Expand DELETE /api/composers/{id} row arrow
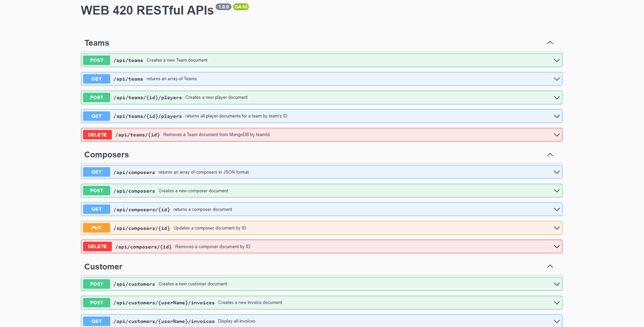Viewport: 644px width, 327px height. 557,246
